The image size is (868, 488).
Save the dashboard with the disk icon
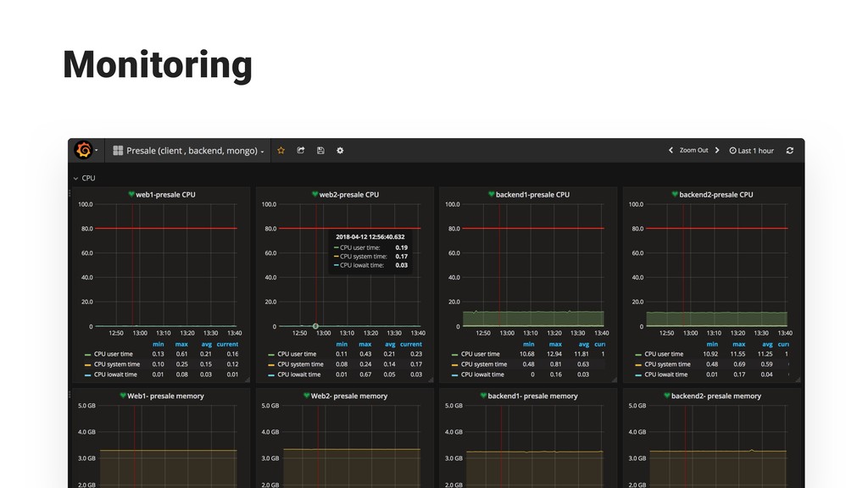(320, 150)
